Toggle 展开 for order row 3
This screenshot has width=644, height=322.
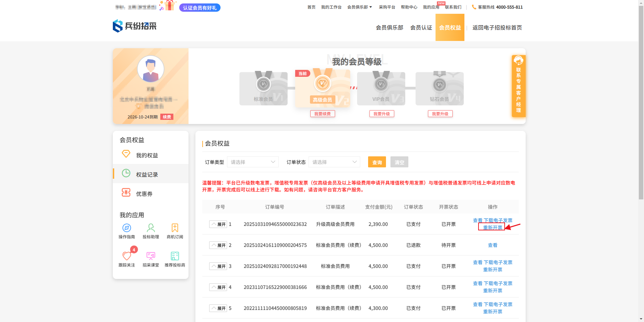[x=218, y=267]
